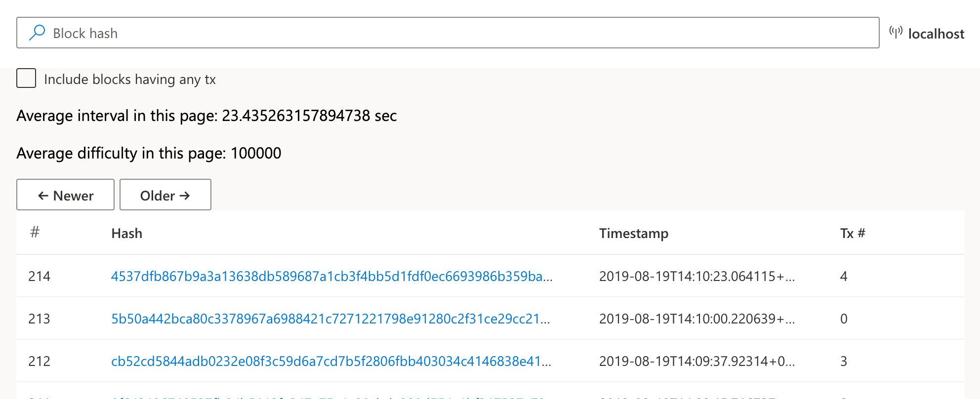Click the Hash column header

point(127,233)
